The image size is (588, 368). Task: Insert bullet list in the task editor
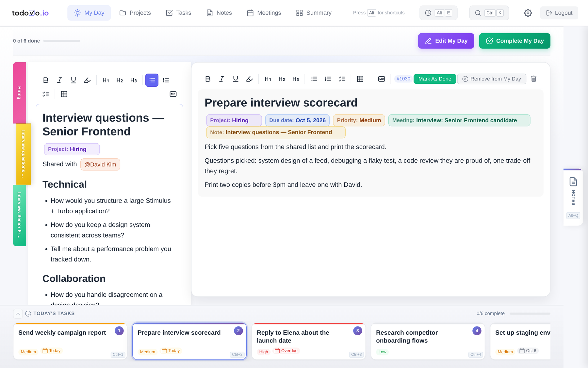pyautogui.click(x=314, y=79)
